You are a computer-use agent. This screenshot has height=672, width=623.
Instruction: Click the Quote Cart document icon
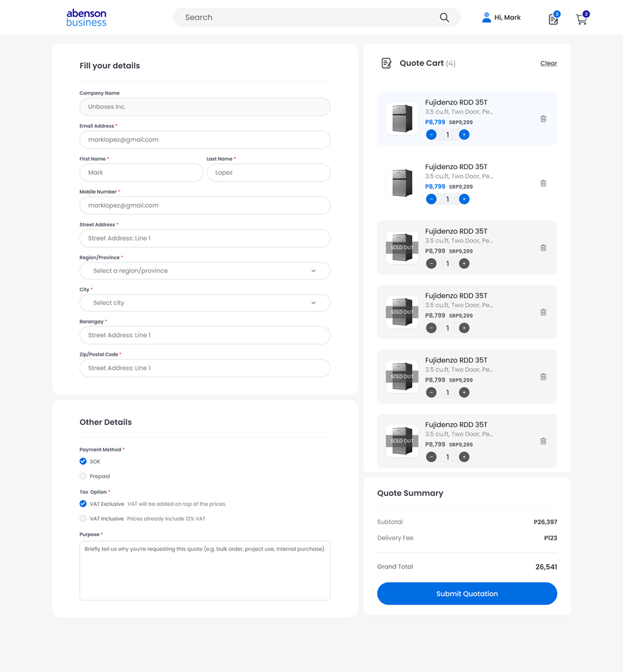click(386, 63)
